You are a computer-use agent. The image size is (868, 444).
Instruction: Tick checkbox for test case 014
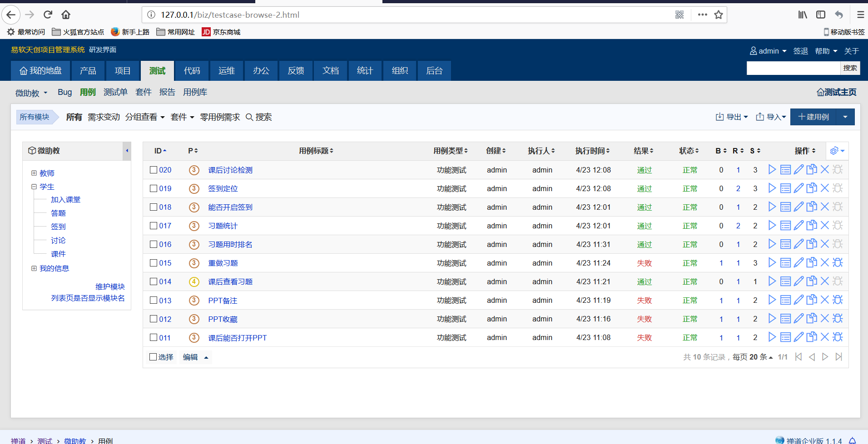(154, 281)
